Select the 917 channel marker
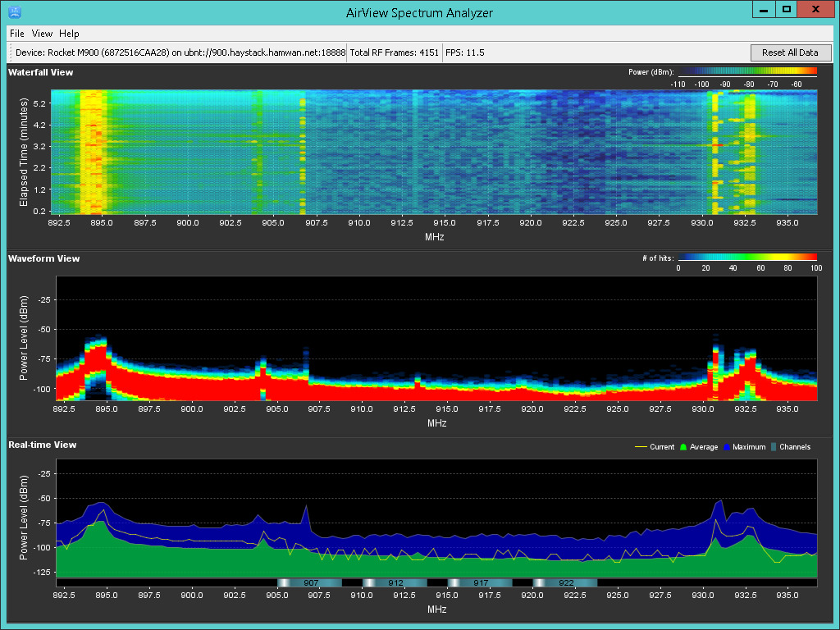This screenshot has height=630, width=840. (x=480, y=582)
